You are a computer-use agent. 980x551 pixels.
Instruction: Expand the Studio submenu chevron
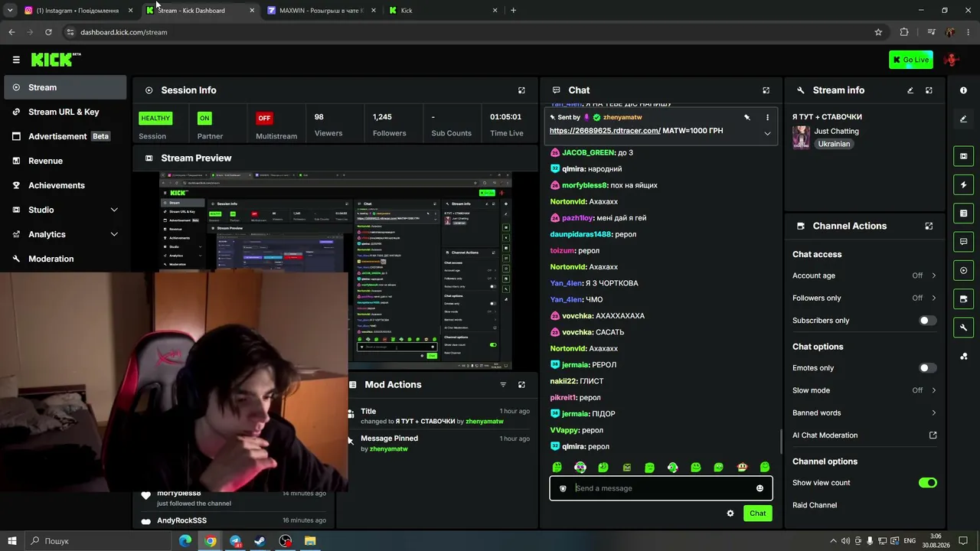coord(114,210)
